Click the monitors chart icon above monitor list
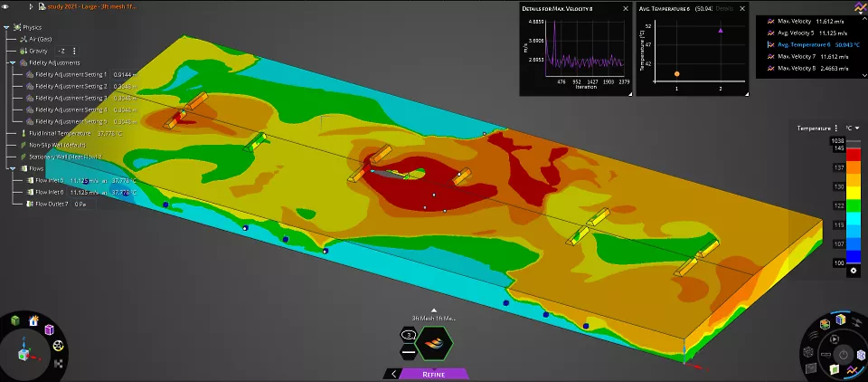Image resolution: width=868 pixels, height=382 pixels. click(860, 8)
